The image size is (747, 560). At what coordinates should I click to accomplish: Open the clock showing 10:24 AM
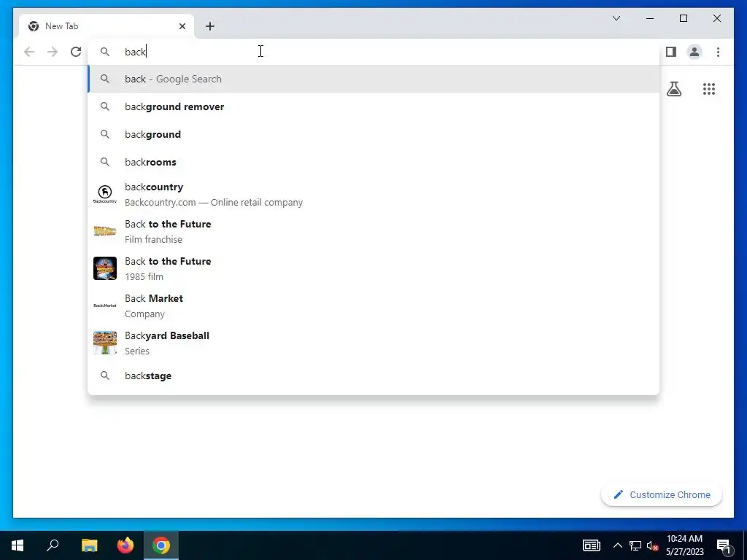point(684,545)
